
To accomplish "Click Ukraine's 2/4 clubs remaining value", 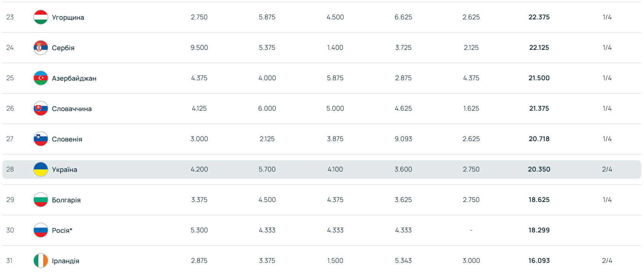I will 607,169.
